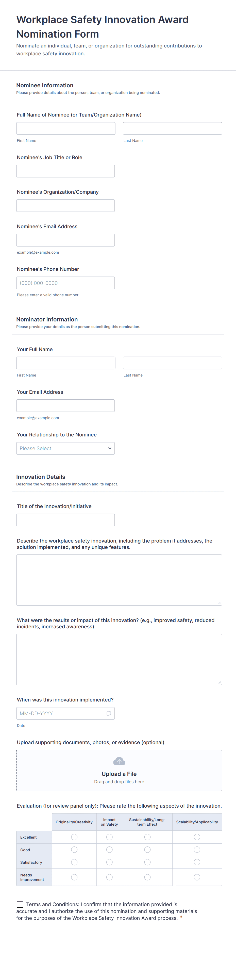Focus the Title of the Innovation field
Screen dimensions: 236x980
65,520
